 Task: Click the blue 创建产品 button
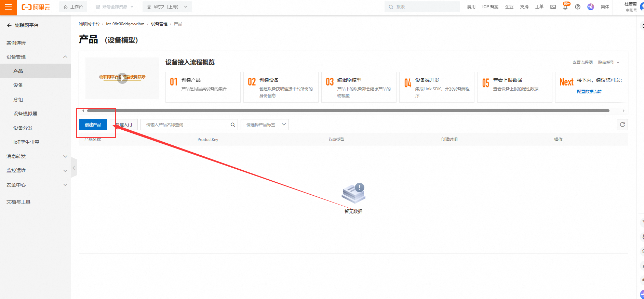pos(93,125)
